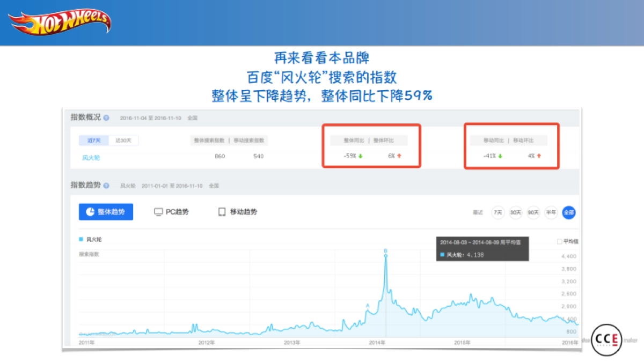Select the 7天 range option
This screenshot has width=644, height=362.
[x=498, y=213]
